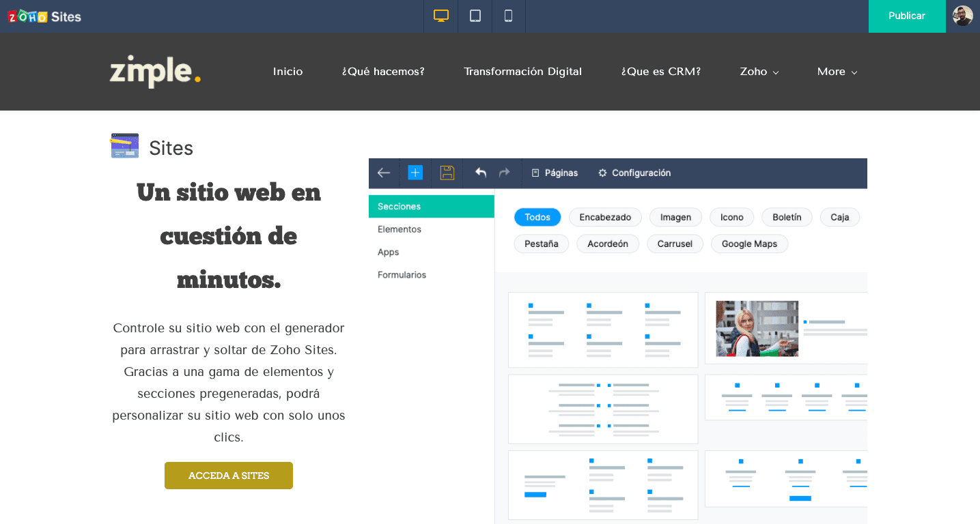
Task: Open the ¿Qué hacemos? page
Action: pyautogui.click(x=383, y=72)
